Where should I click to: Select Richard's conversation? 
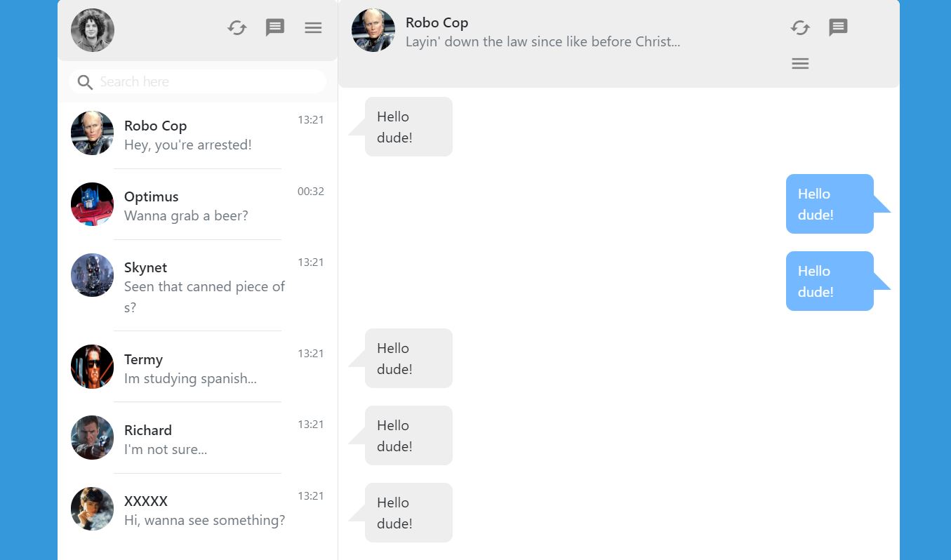tap(197, 439)
